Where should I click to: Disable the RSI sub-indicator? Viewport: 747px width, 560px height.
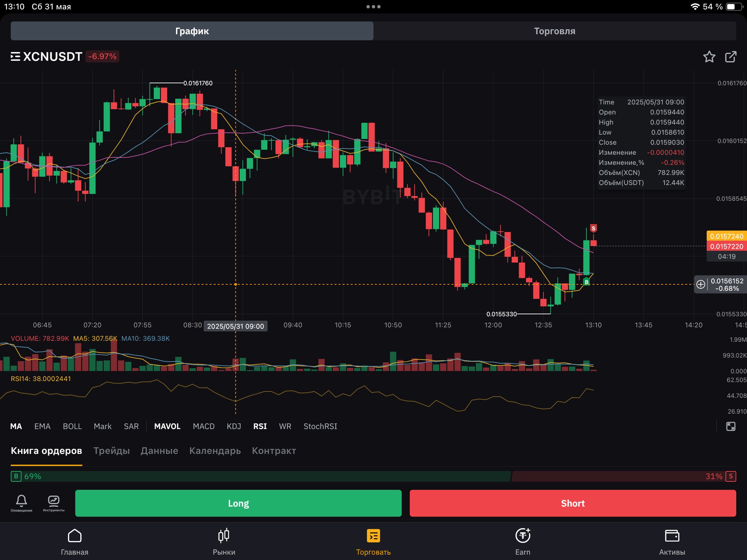point(260,426)
